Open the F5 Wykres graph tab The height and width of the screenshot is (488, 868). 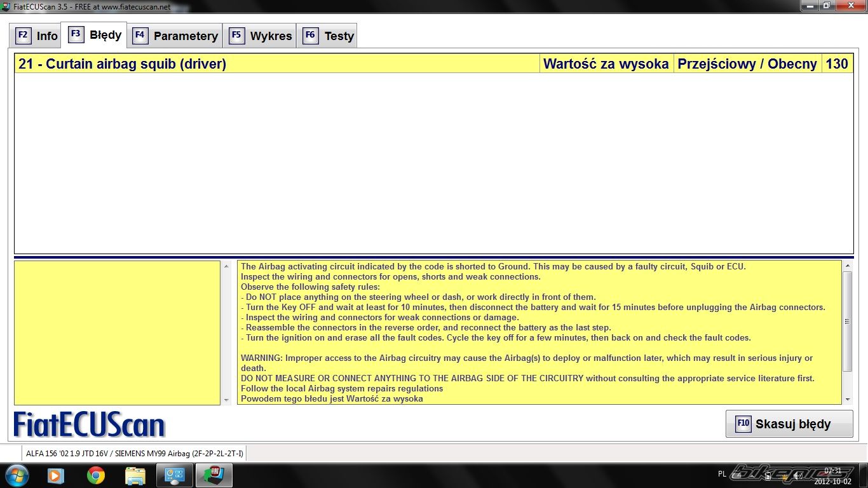point(262,36)
